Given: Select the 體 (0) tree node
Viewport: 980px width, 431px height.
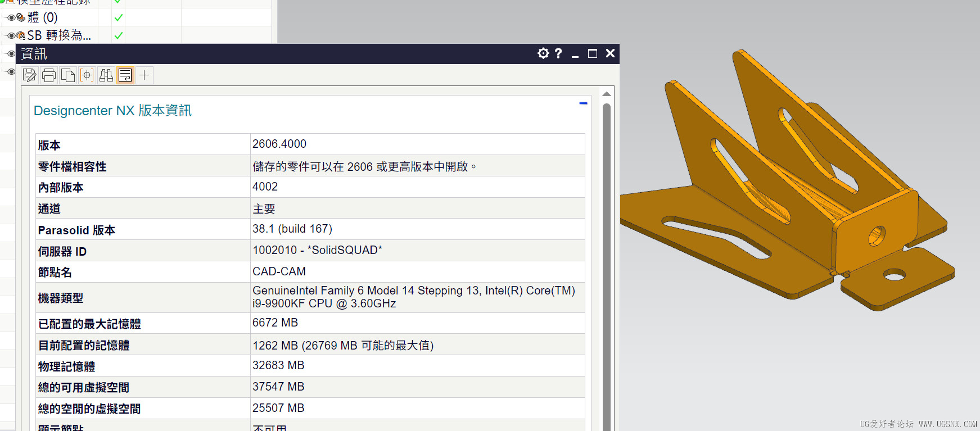Looking at the screenshot, I should [x=43, y=17].
